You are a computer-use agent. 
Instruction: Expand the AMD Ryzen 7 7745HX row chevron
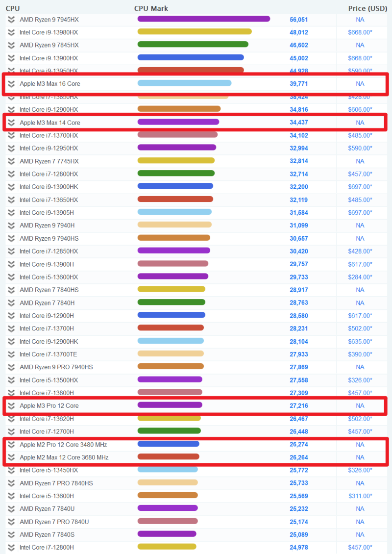click(11, 161)
